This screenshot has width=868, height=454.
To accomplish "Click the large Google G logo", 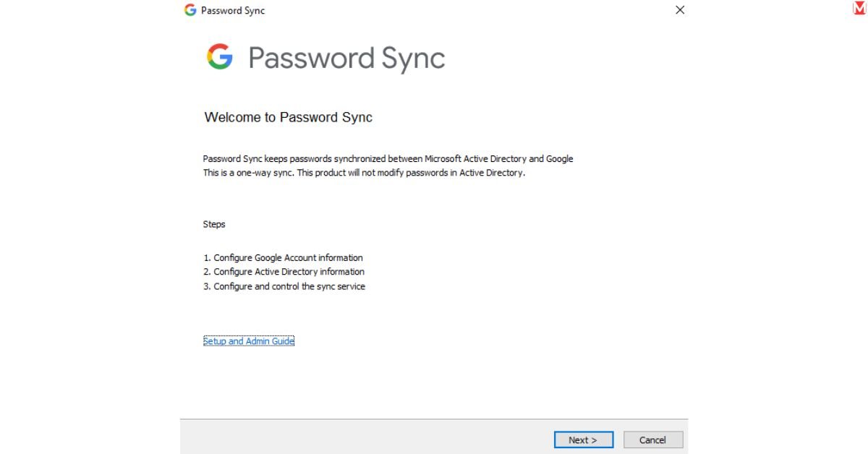I will [220, 57].
